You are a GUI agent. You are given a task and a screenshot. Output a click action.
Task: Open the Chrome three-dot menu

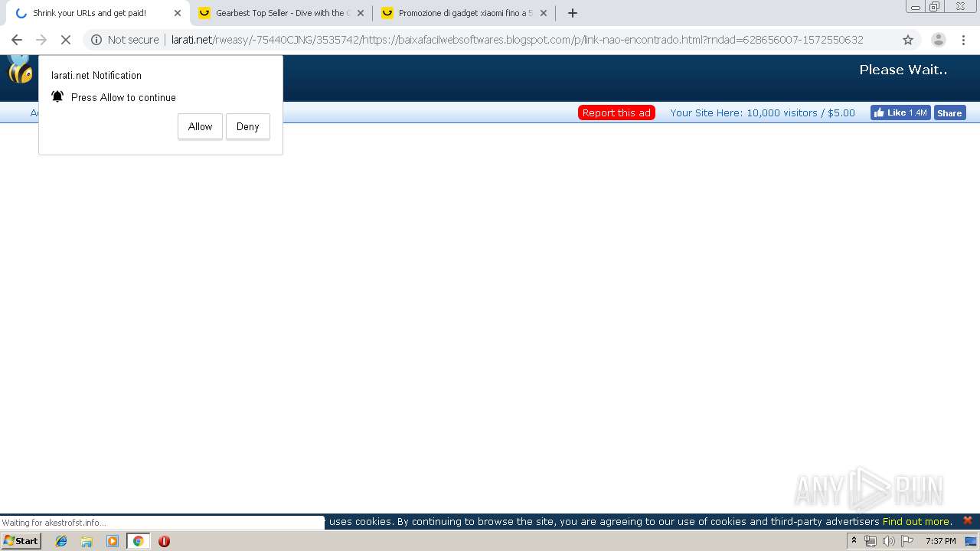click(964, 40)
